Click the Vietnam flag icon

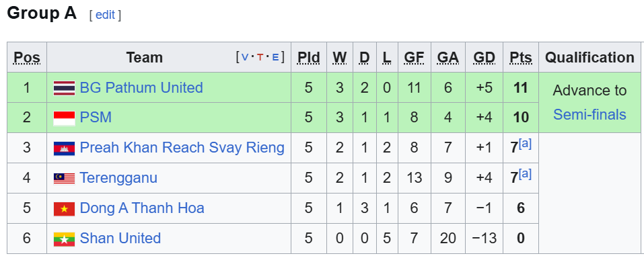pyautogui.click(x=64, y=209)
